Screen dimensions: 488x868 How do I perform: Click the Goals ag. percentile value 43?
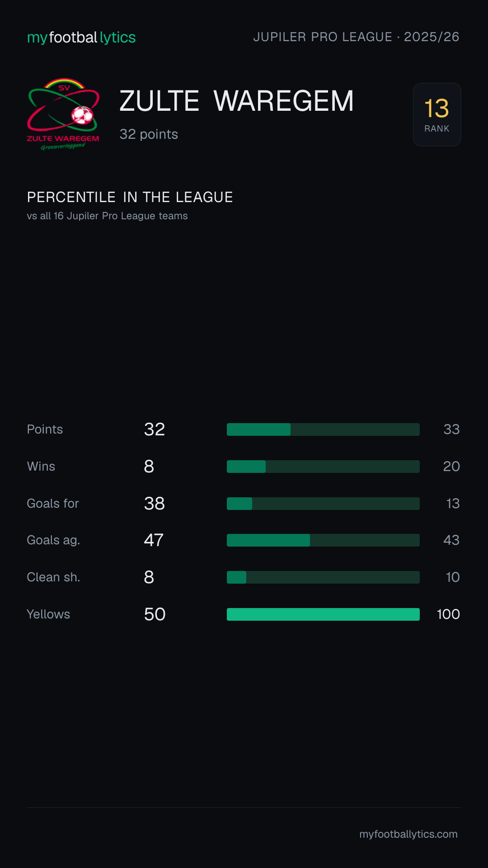pos(451,540)
